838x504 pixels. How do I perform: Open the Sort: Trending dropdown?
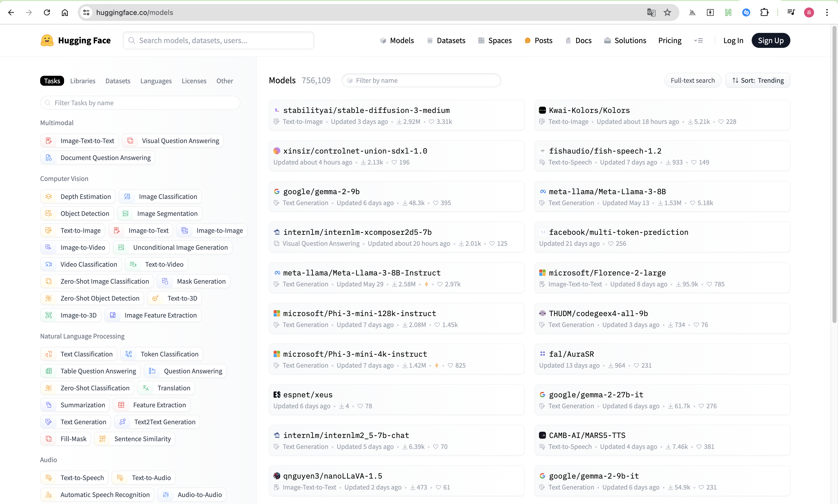(x=758, y=81)
